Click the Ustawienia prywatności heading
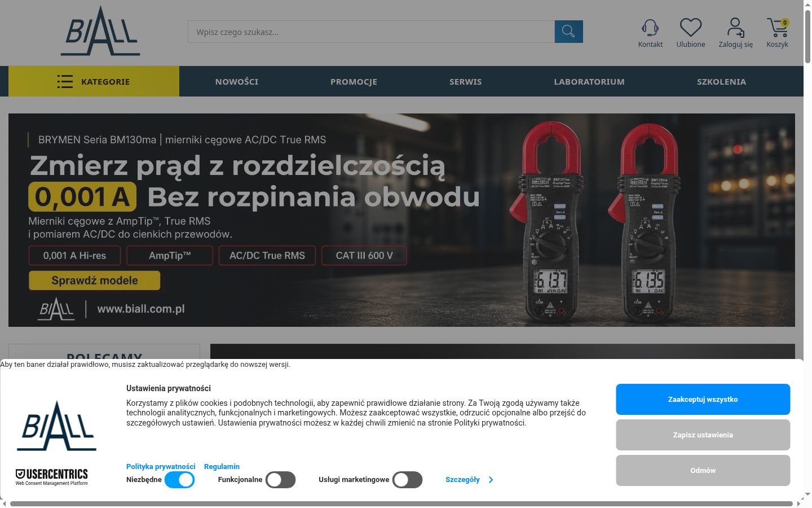Screen dimensions: 812x508 click(169, 388)
